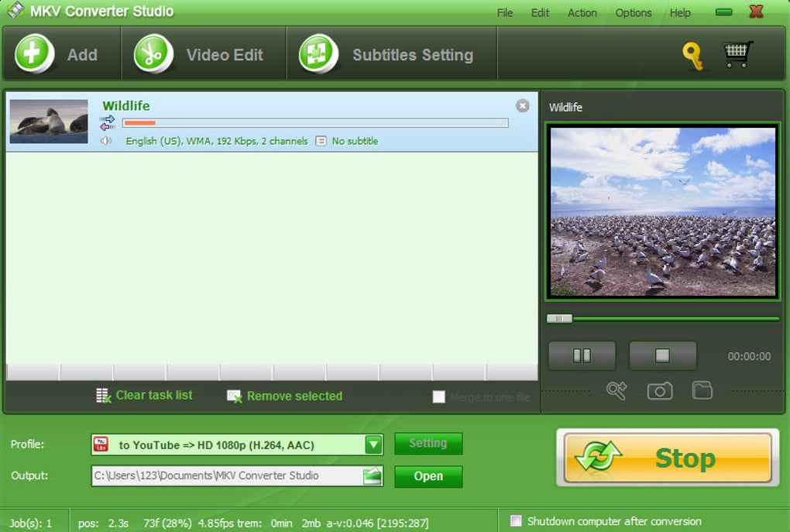Image resolution: width=790 pixels, height=532 pixels.
Task: Take a snapshot with the camera icon
Action: (660, 391)
